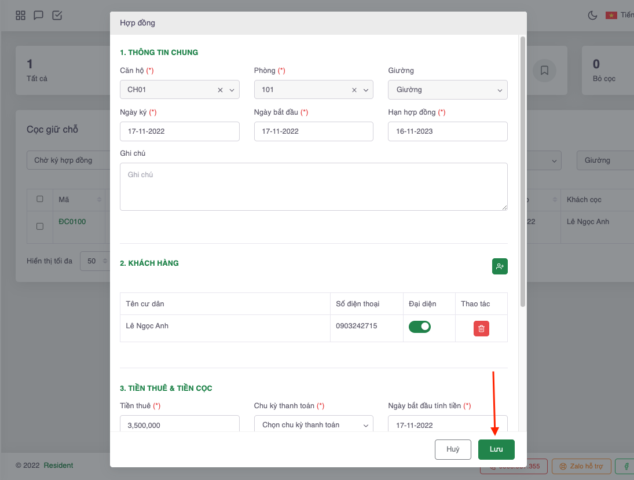Screen dimensions: 634x480
Task: Tick the checkbox in the ĐC0100 row
Action: [x=40, y=226]
